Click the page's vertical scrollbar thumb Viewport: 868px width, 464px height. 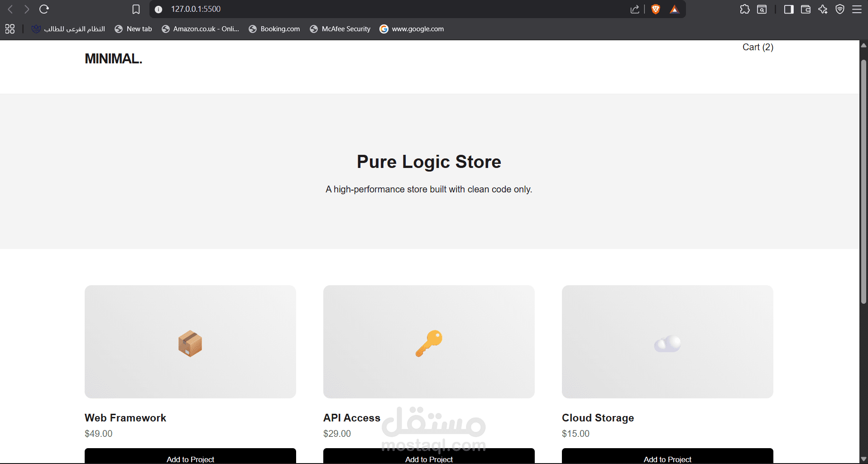click(863, 181)
